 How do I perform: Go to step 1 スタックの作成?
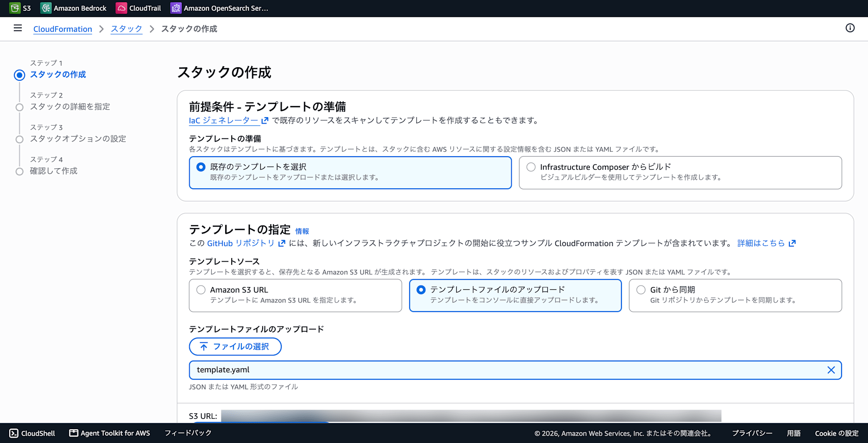[x=58, y=75]
